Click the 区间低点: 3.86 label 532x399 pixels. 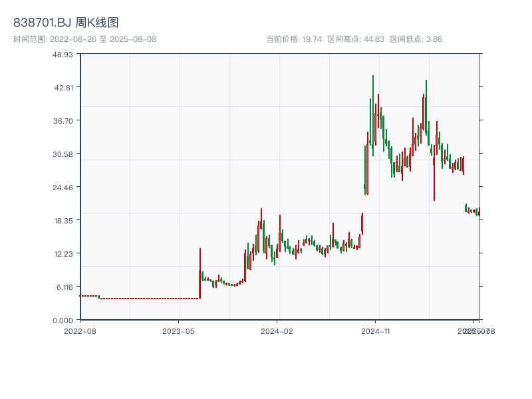pyautogui.click(x=416, y=39)
